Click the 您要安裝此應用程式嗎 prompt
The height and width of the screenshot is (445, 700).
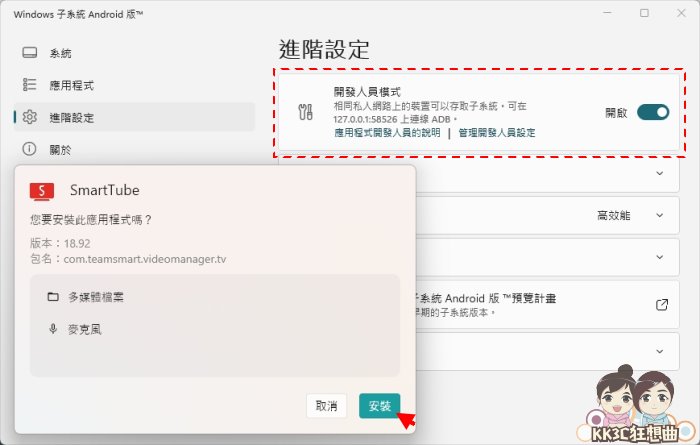tap(91, 220)
